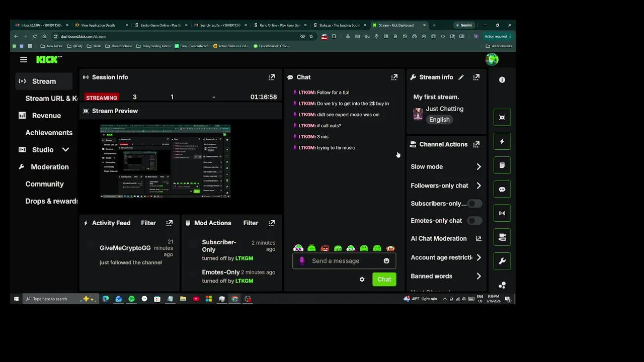Open the Activity Feed Filter dropdown
644x362 pixels.
pos(148,223)
